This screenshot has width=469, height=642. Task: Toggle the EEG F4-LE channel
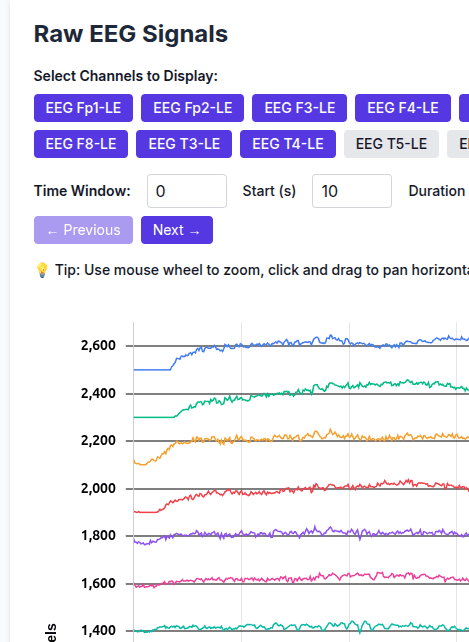pyautogui.click(x=403, y=108)
